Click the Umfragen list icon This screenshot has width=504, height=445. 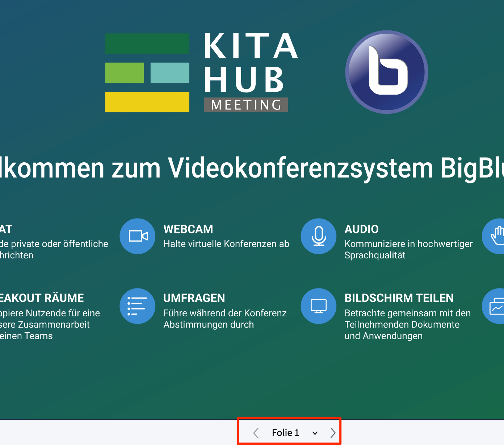pos(138,306)
